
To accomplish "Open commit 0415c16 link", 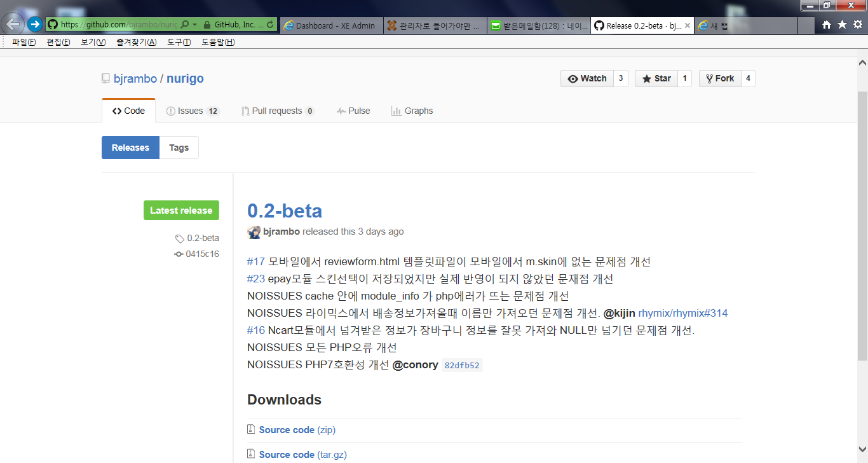I will coord(202,254).
